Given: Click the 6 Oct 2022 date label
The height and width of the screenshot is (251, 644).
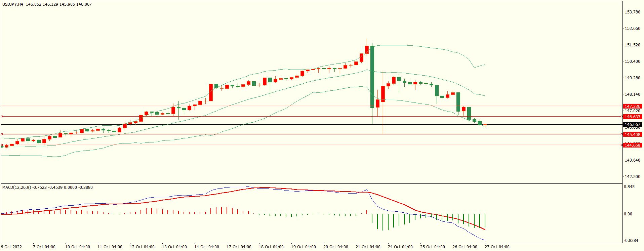Looking at the screenshot, I should 11,247.
